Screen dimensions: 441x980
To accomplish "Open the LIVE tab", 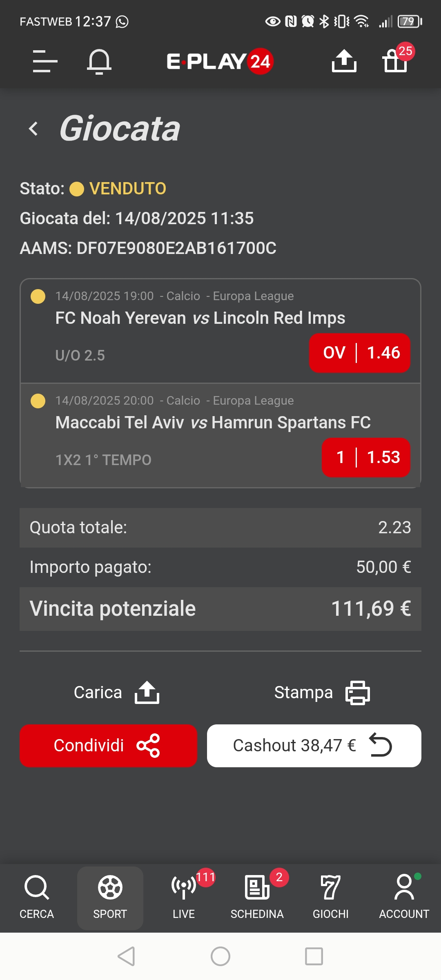I will (184, 897).
